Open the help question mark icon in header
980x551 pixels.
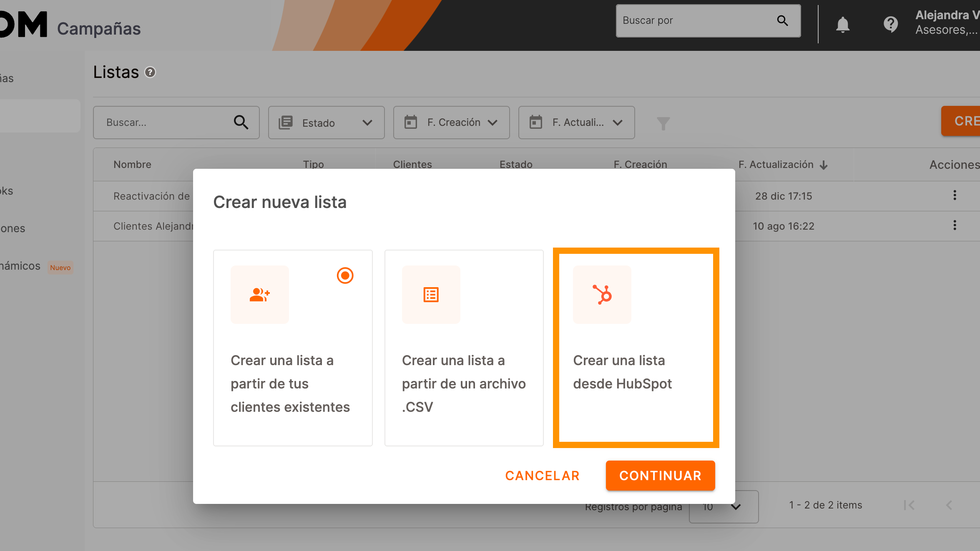890,25
